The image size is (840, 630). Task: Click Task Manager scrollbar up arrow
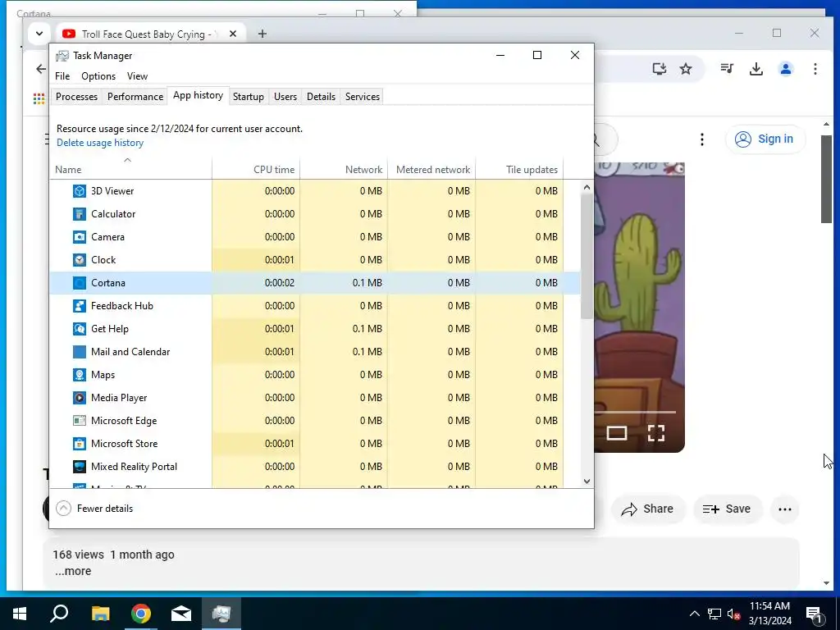pos(587,187)
